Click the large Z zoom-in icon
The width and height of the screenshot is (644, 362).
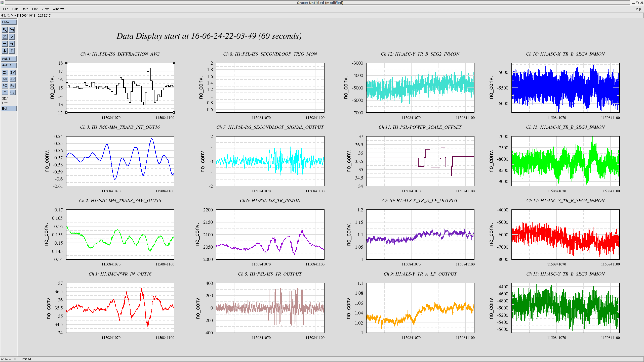click(x=5, y=37)
